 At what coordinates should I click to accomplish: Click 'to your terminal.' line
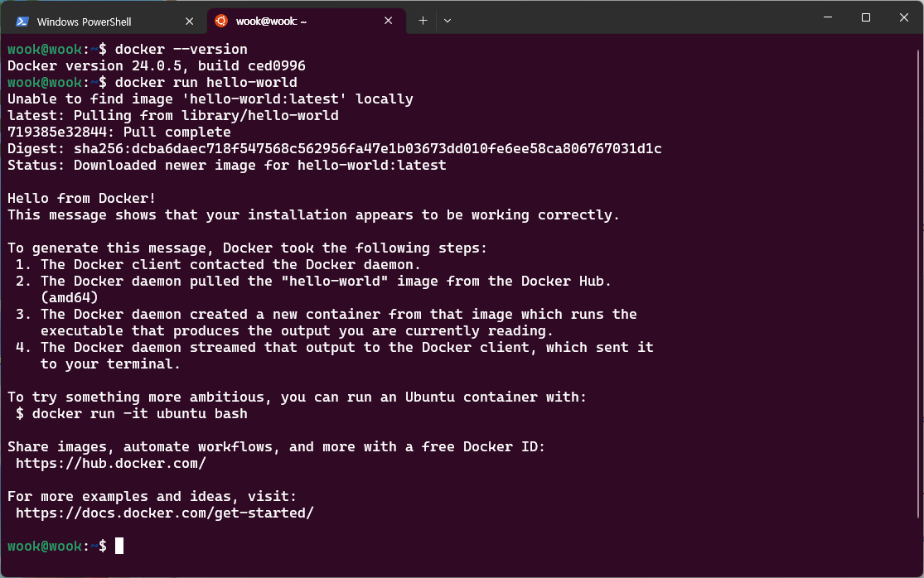pos(110,364)
